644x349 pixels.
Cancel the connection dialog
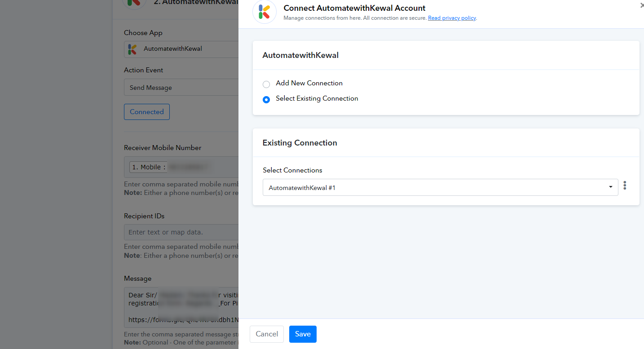coord(267,334)
